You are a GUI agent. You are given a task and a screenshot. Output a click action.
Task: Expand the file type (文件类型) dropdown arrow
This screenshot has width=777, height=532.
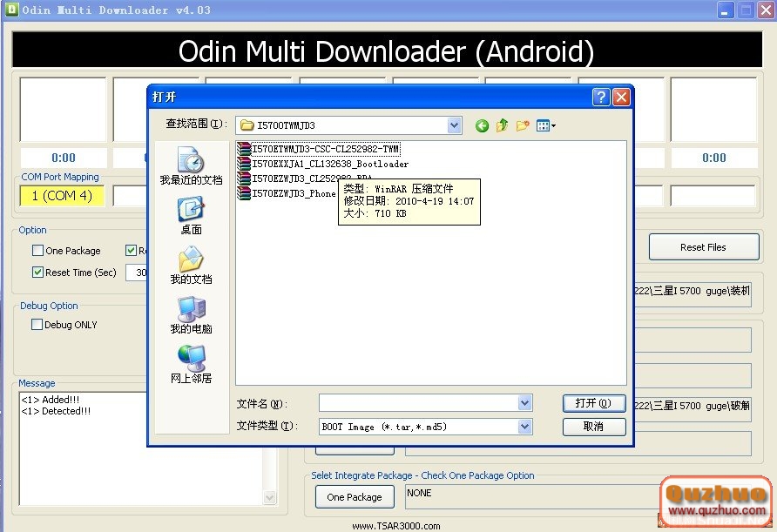click(x=525, y=427)
